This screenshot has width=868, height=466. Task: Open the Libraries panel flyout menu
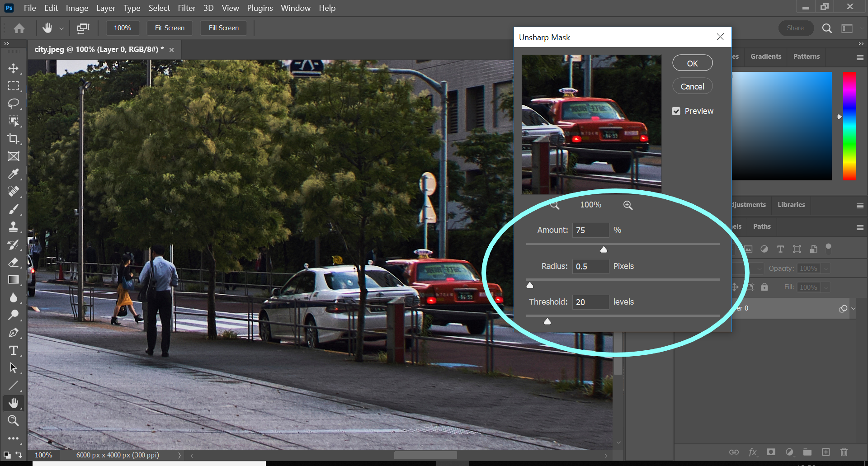point(860,206)
